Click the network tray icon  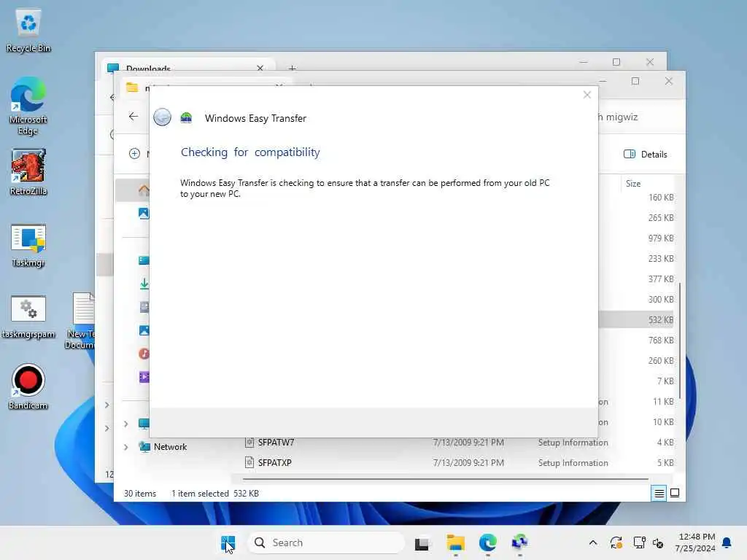pos(639,542)
